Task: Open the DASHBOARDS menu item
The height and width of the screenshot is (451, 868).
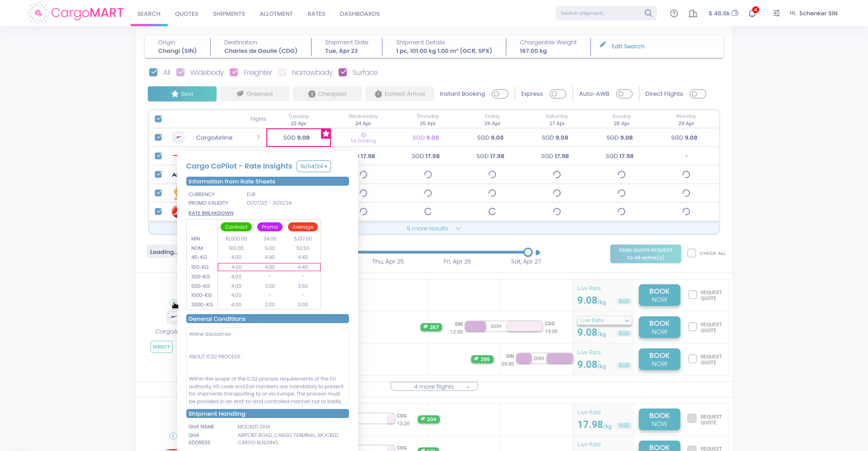Action: tap(359, 14)
